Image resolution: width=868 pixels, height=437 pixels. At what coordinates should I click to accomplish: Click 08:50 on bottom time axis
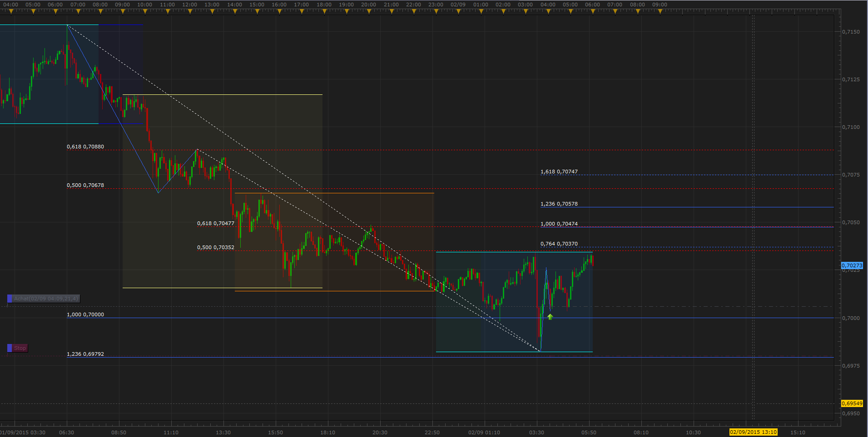point(119,432)
